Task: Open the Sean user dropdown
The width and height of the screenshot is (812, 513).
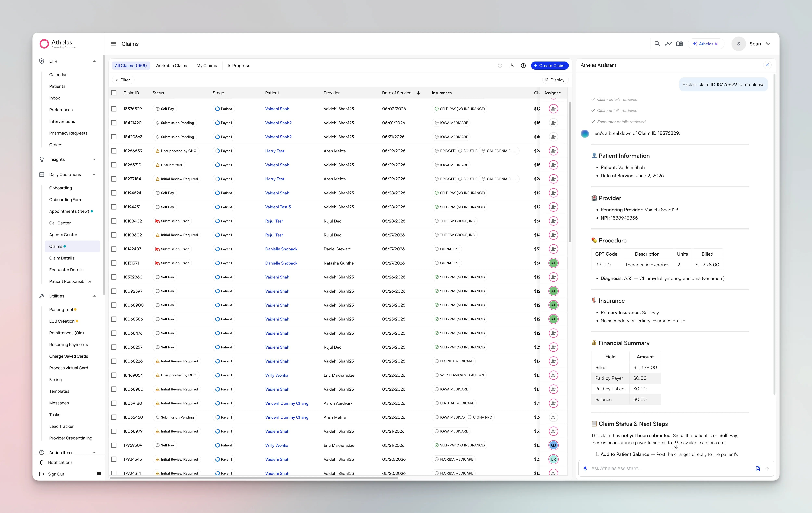Action: coord(768,44)
